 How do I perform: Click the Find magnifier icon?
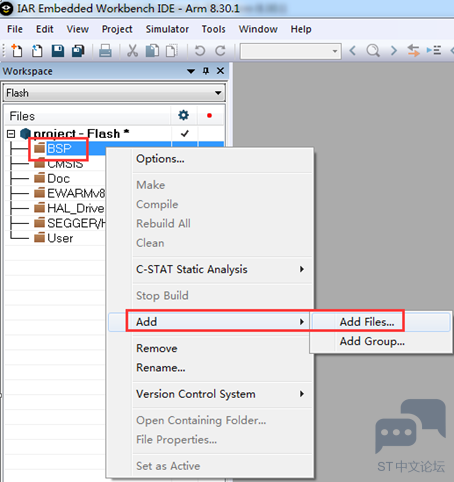point(373,51)
